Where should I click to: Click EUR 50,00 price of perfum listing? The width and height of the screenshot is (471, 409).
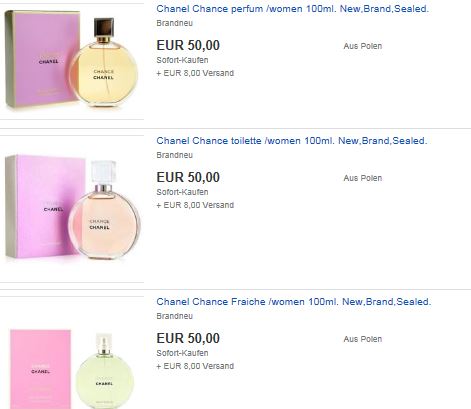188,46
